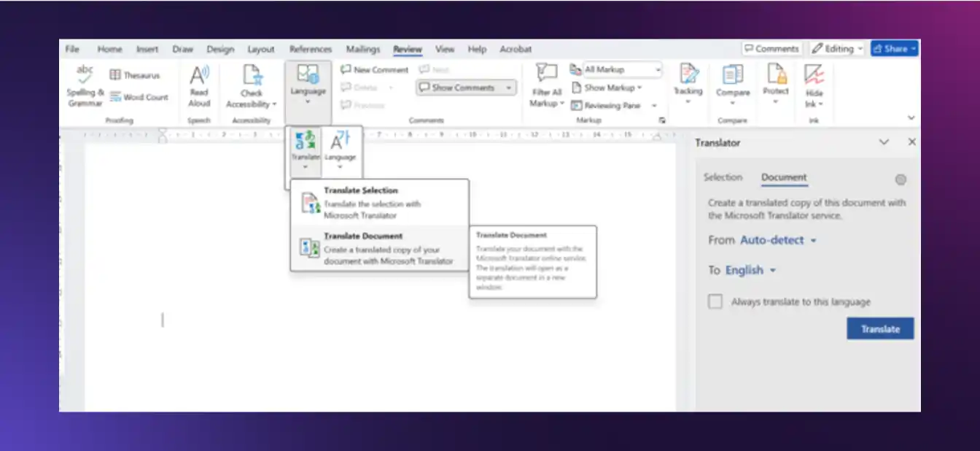Click the Language preferences icon beside Translate
This screenshot has width=980, height=451.
(340, 150)
